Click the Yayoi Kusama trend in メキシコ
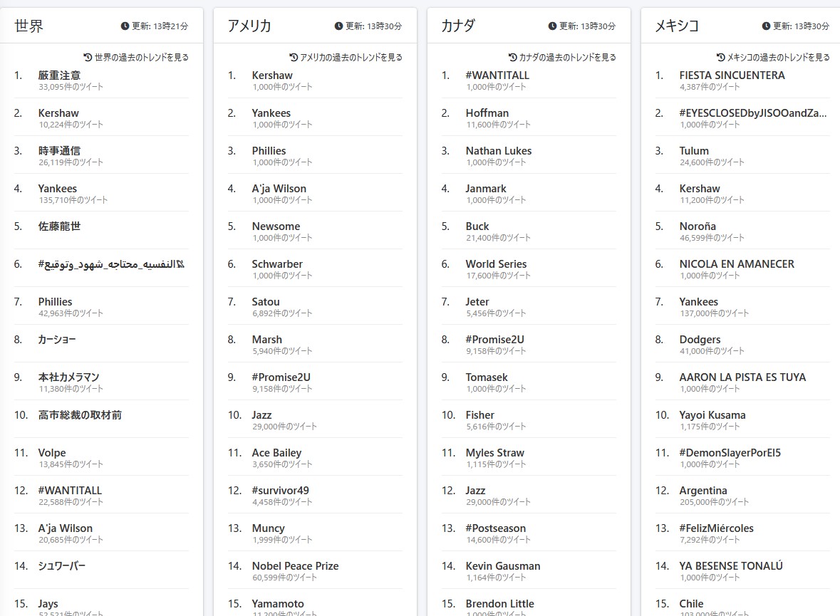This screenshot has height=616, width=840. pyautogui.click(x=712, y=415)
